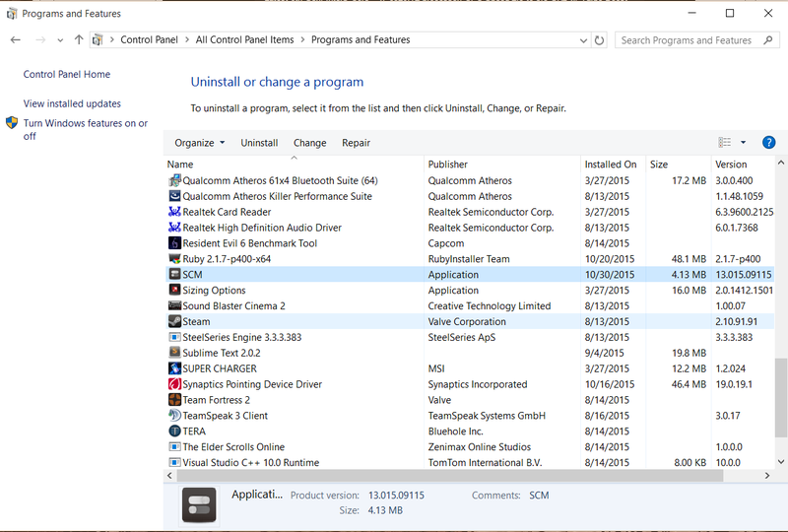
Task: Click the search magnifier icon
Action: tap(767, 40)
